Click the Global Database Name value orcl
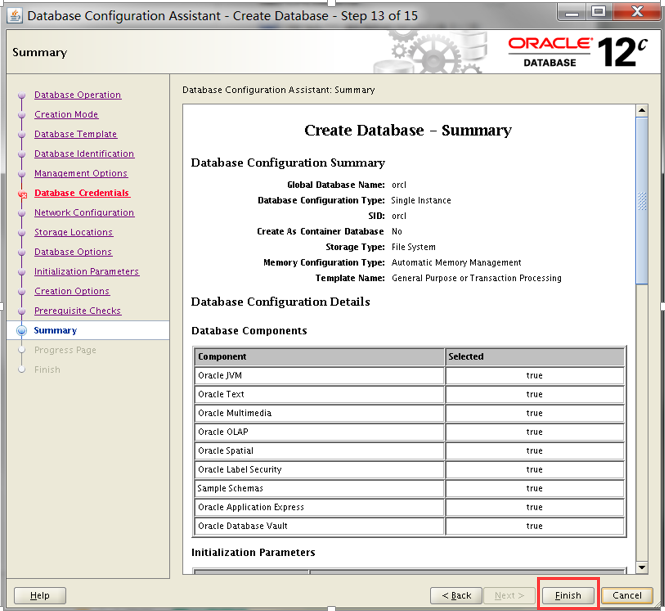Viewport: 665px width, 611px height. [399, 185]
